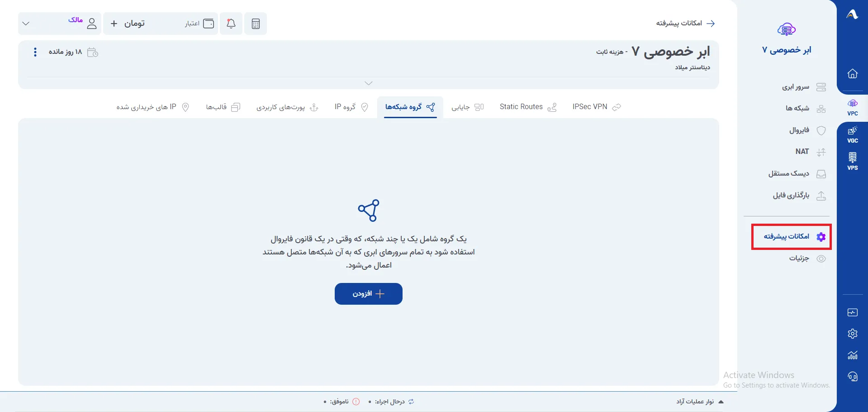This screenshot has width=868, height=412.
Task: Open دیسک مستقل sidebar item
Action: (x=797, y=174)
